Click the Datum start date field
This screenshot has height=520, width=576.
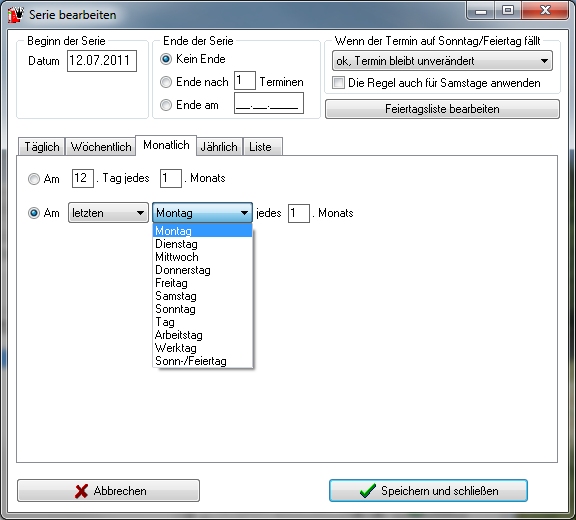tap(102, 61)
